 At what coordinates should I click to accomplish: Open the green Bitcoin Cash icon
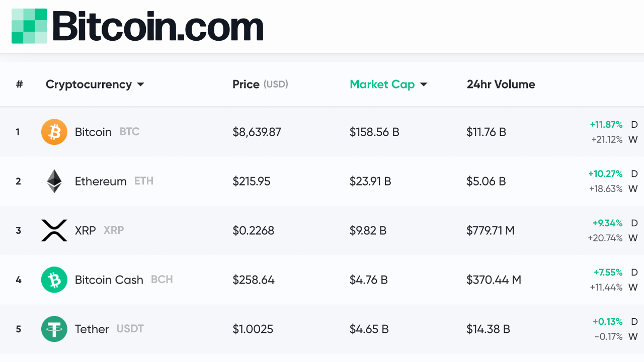click(54, 280)
